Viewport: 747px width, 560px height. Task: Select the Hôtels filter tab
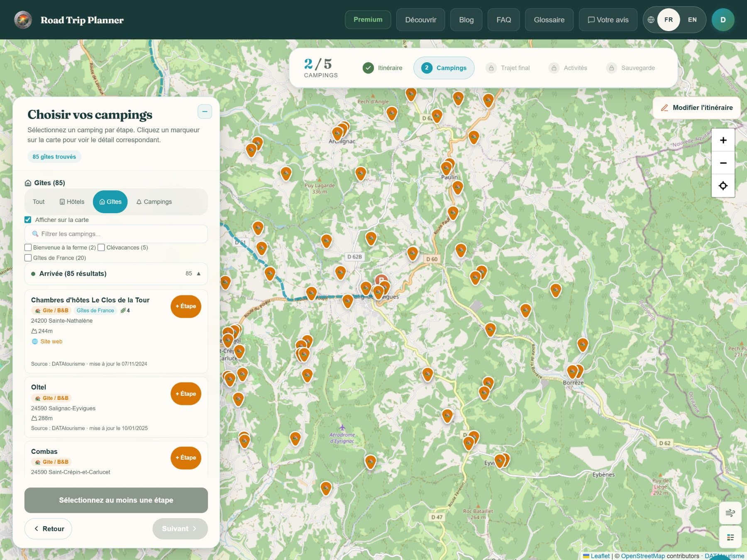pyautogui.click(x=72, y=202)
